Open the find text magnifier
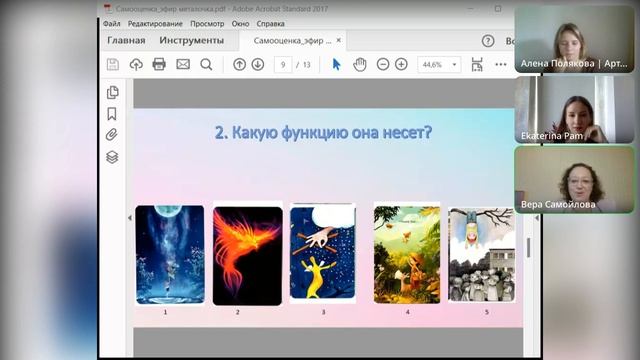The height and width of the screenshot is (360, 640). point(206,64)
